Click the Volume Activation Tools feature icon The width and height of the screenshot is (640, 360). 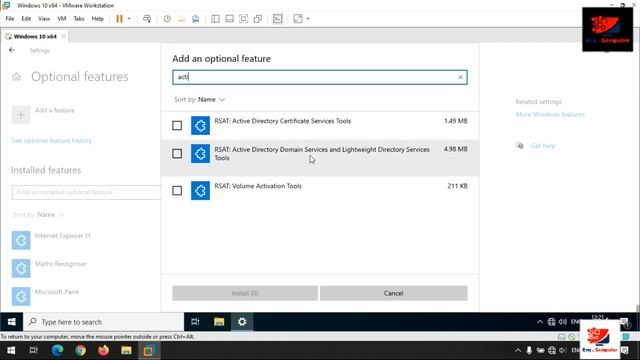coord(200,191)
